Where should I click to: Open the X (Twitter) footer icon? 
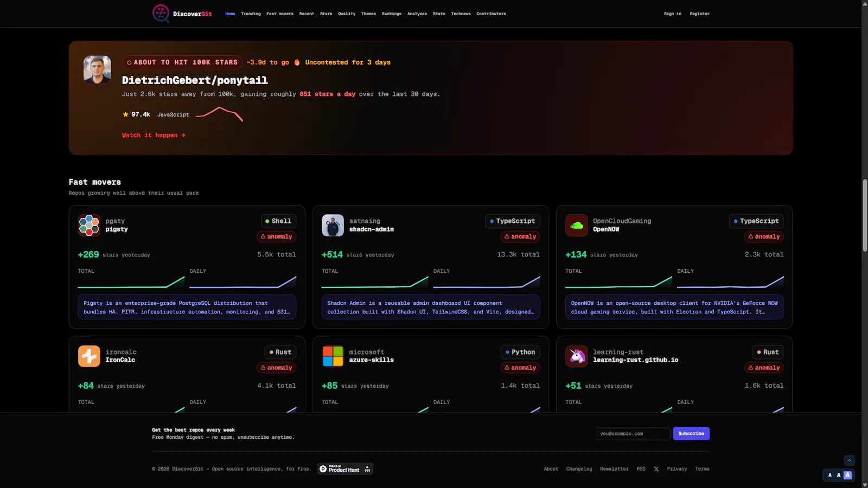pos(656,469)
